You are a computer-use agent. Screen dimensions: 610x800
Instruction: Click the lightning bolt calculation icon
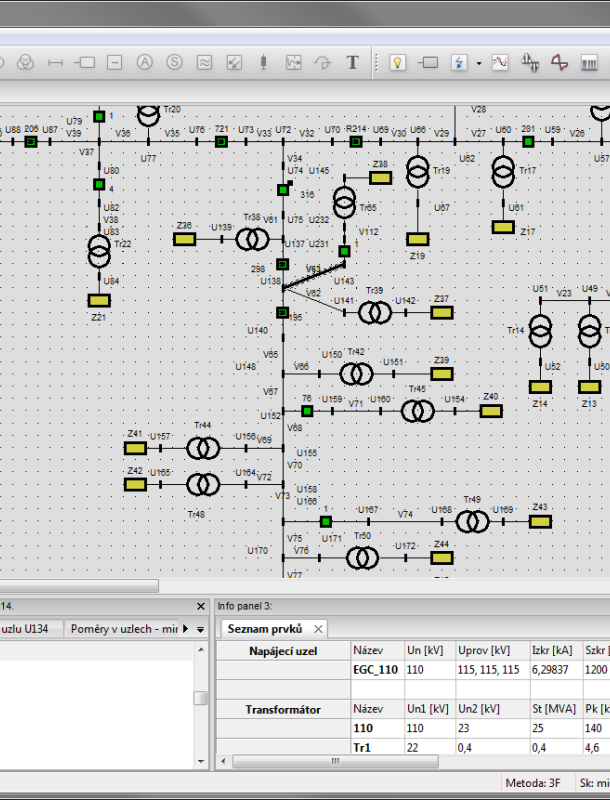pos(459,63)
